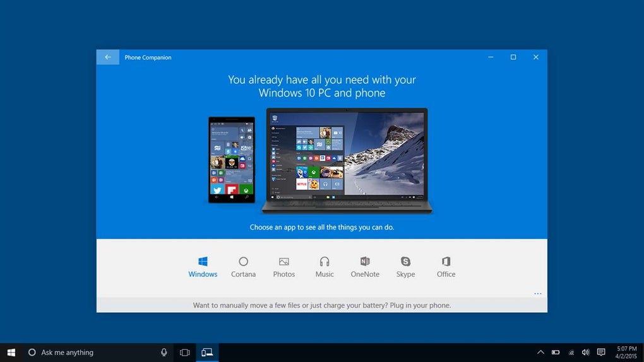Click the 'You already have all you need' heading
This screenshot has height=362, width=644.
[x=322, y=86]
